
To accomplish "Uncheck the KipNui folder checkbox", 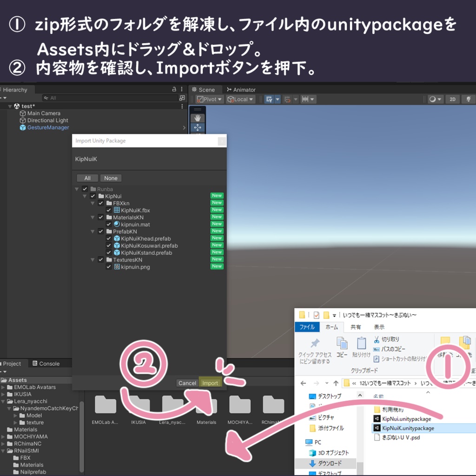I will tap(93, 196).
